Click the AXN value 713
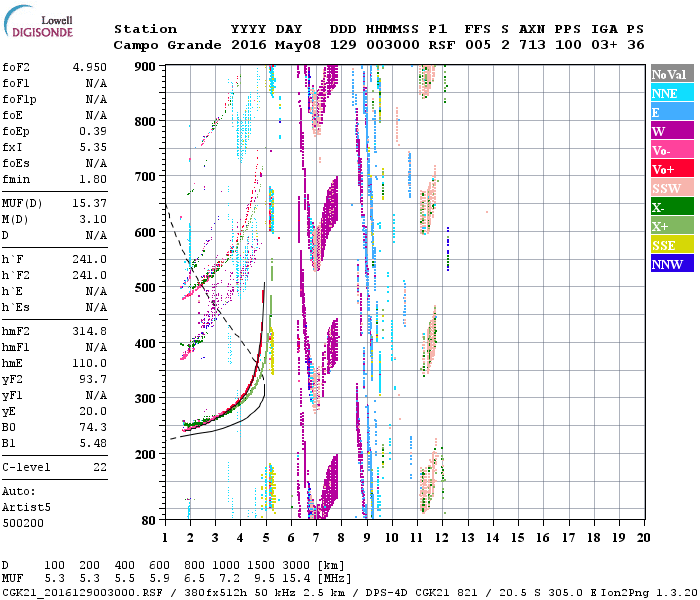This screenshot has height=600, width=700. tap(532, 45)
